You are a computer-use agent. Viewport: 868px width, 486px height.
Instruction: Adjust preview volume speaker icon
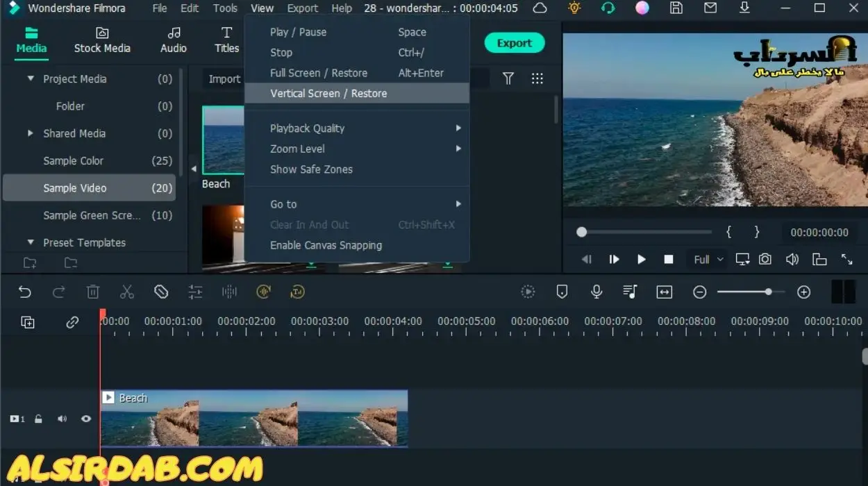792,259
